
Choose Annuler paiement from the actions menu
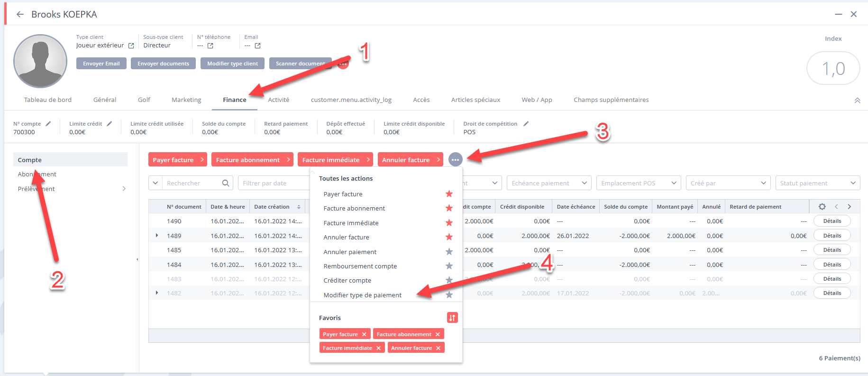[350, 252]
